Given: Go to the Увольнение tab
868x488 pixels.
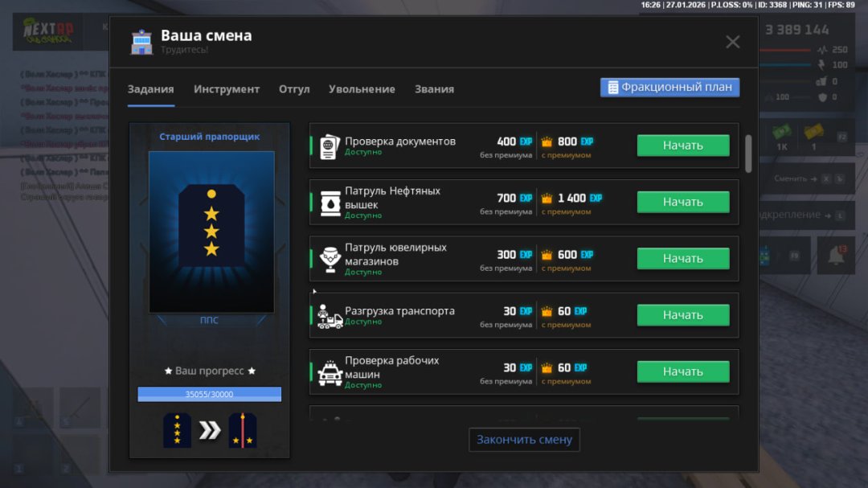Looking at the screenshot, I should point(362,89).
